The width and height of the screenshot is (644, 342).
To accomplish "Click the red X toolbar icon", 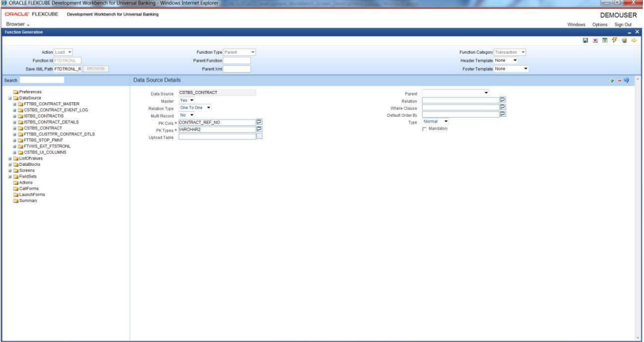I will pyautogui.click(x=595, y=41).
